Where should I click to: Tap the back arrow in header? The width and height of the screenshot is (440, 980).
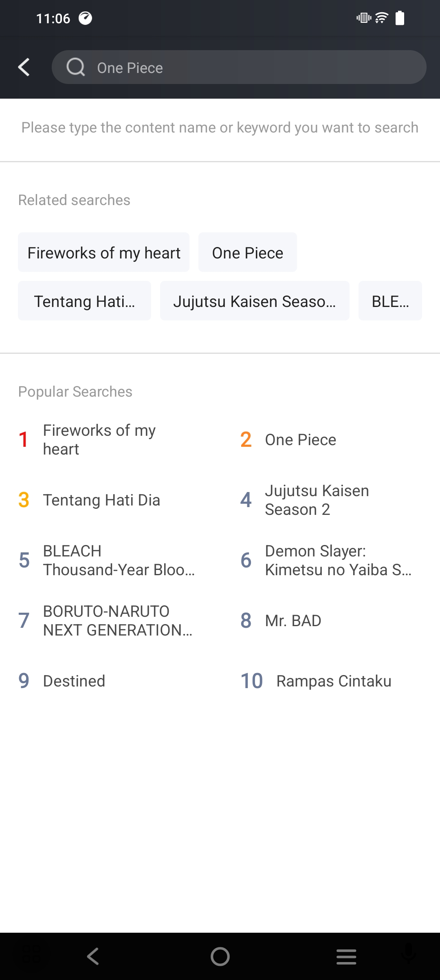[x=24, y=67]
